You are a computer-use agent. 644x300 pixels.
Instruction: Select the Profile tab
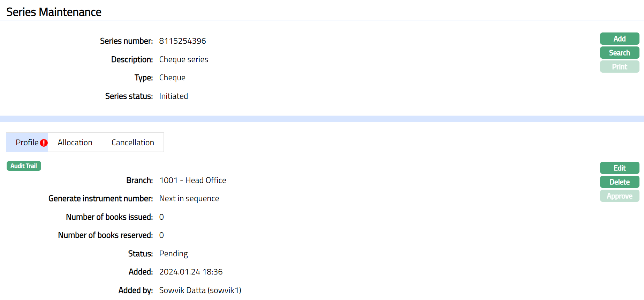tap(27, 142)
